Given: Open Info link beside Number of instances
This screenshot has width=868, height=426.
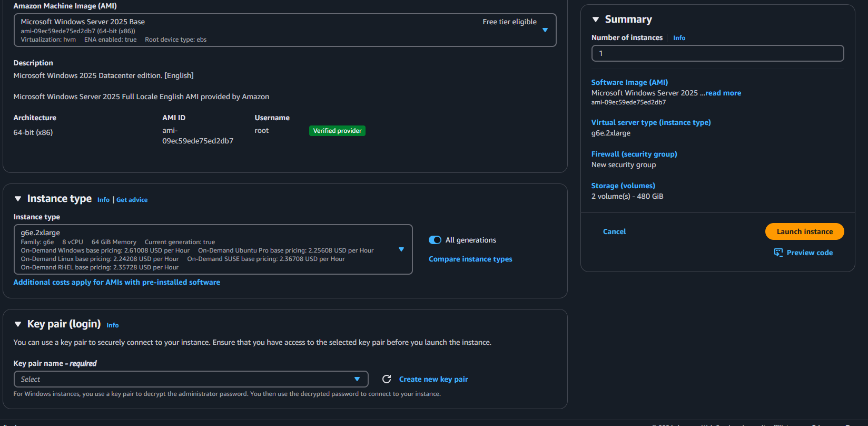Looking at the screenshot, I should click(x=679, y=38).
